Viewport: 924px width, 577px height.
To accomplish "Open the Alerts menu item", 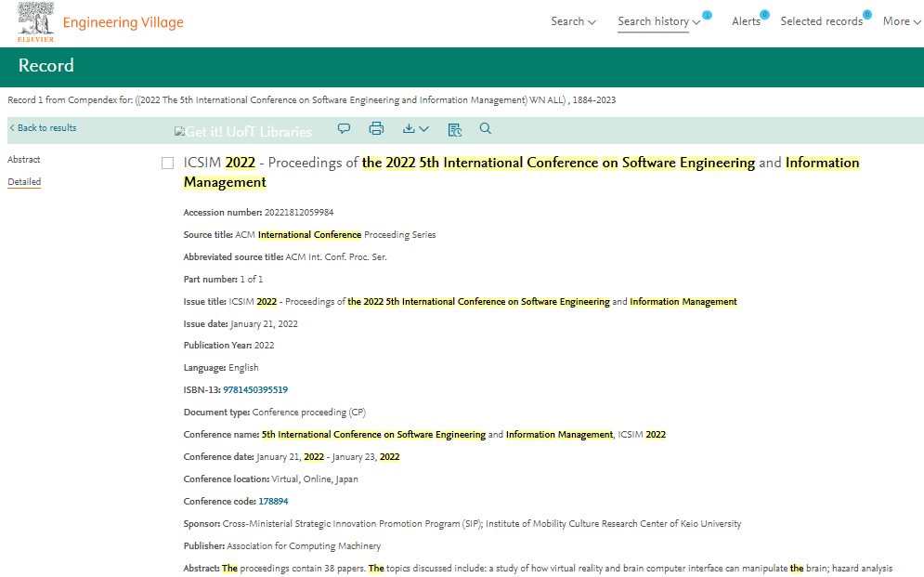I will (x=746, y=21).
